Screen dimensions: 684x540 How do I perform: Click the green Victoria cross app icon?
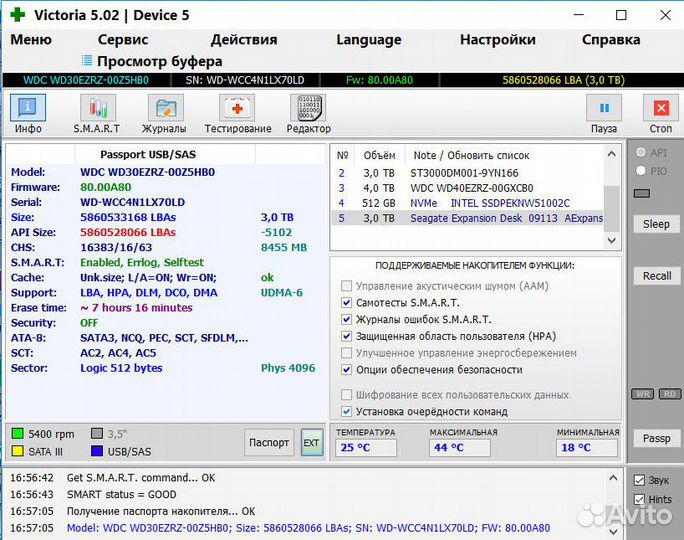coord(17,14)
